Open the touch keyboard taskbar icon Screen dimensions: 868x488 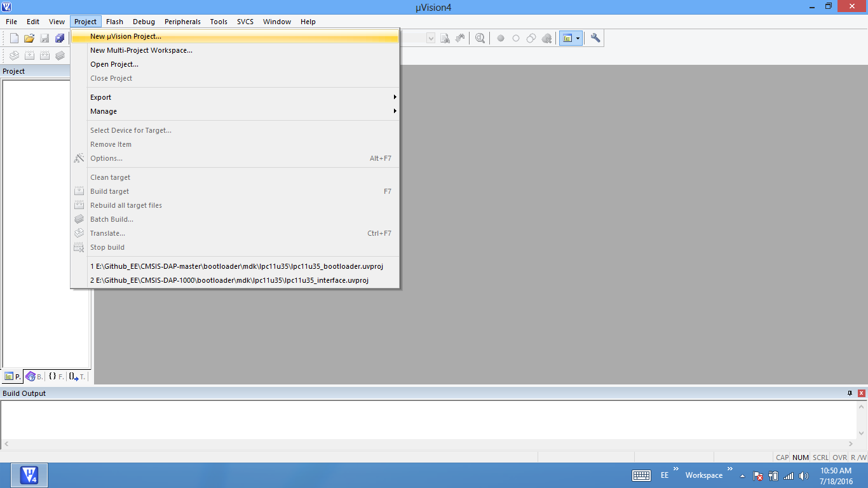coord(641,475)
